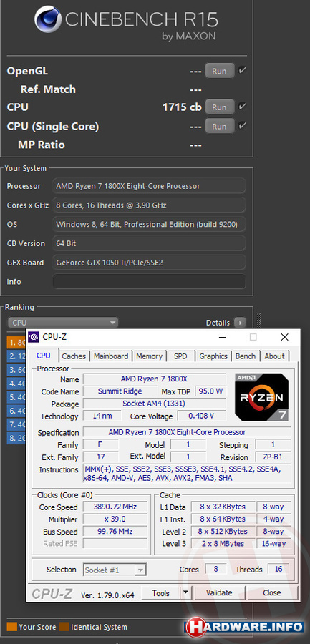The height and width of the screenshot is (644, 310).
Task: Toggle the CPU test checkbox
Action: click(x=242, y=107)
